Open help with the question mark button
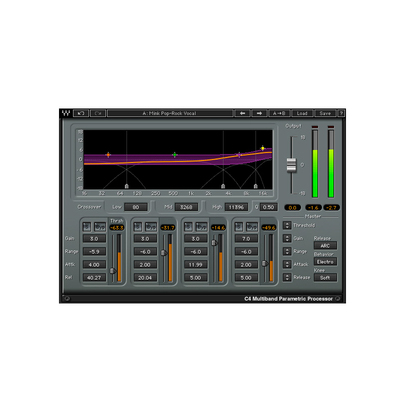Screen dimensions: 400x400 341,113
